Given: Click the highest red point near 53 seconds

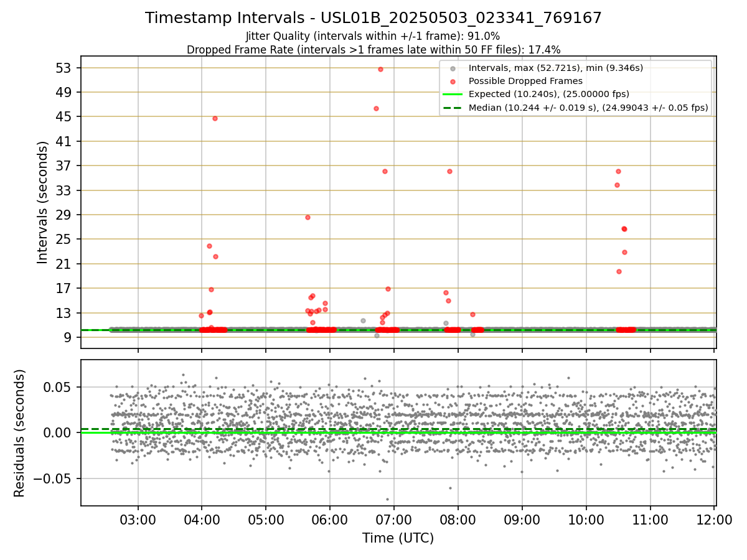Looking at the screenshot, I should (x=380, y=69).
